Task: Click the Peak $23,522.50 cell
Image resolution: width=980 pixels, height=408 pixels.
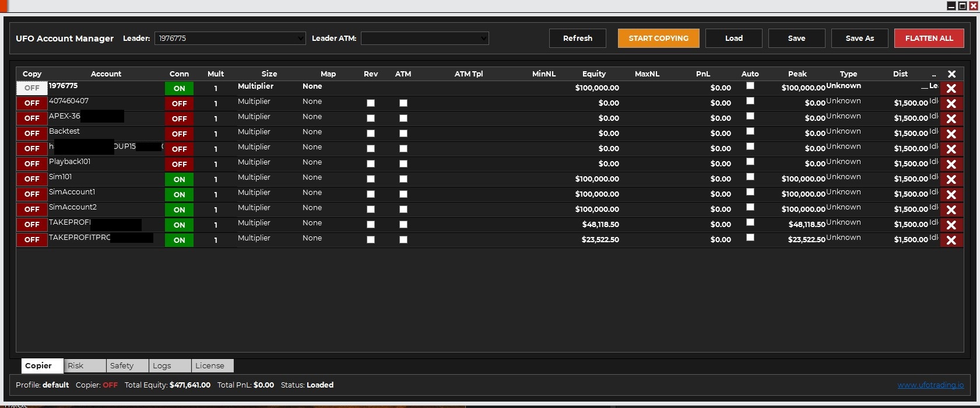Action: tap(806, 240)
